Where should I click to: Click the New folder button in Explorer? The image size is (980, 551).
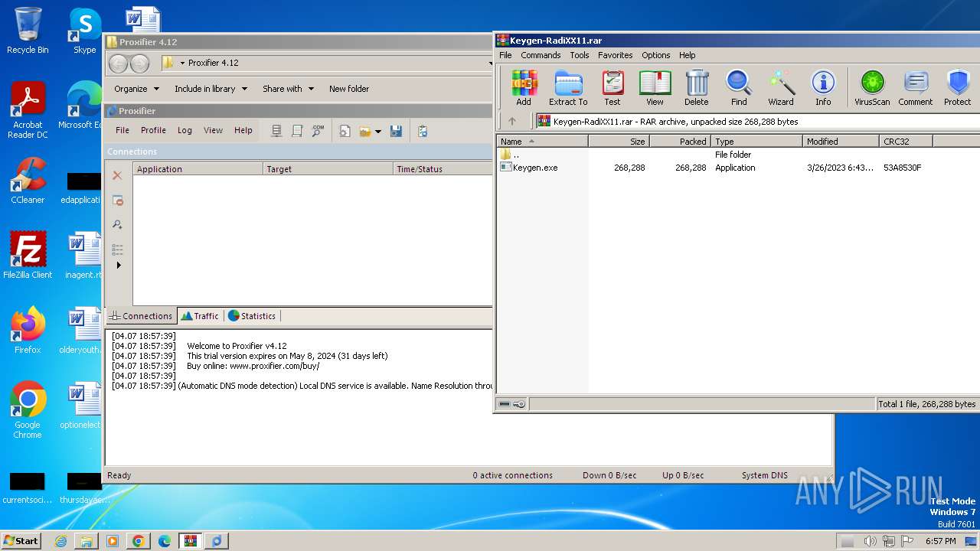(349, 89)
